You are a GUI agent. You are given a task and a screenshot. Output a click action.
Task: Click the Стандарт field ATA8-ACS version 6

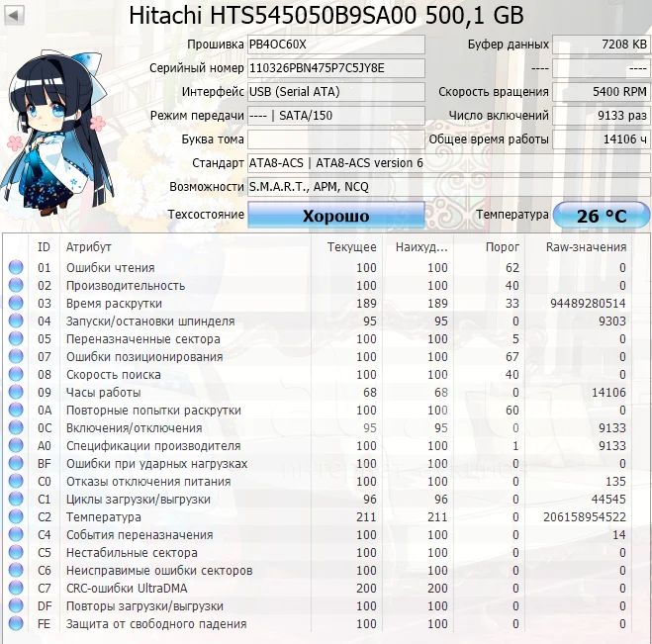pyautogui.click(x=448, y=163)
